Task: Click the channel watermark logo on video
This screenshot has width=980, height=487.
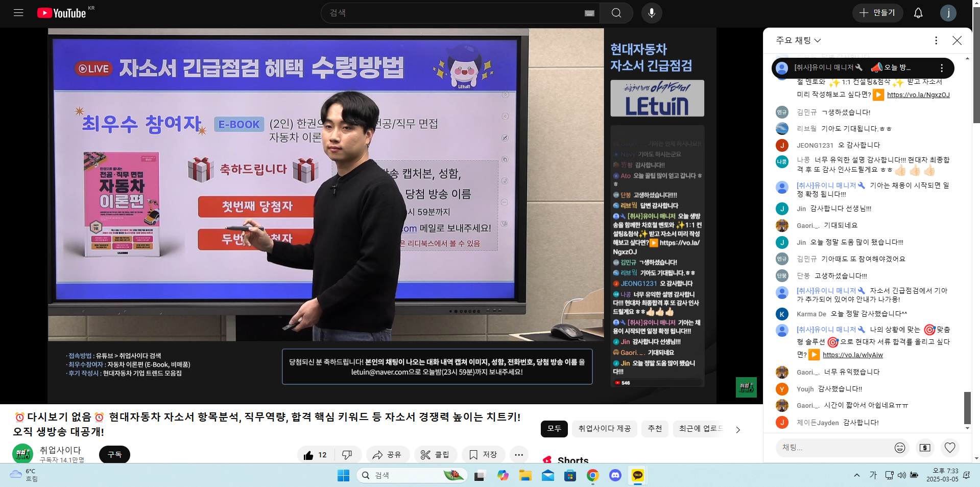Action: 746,387
